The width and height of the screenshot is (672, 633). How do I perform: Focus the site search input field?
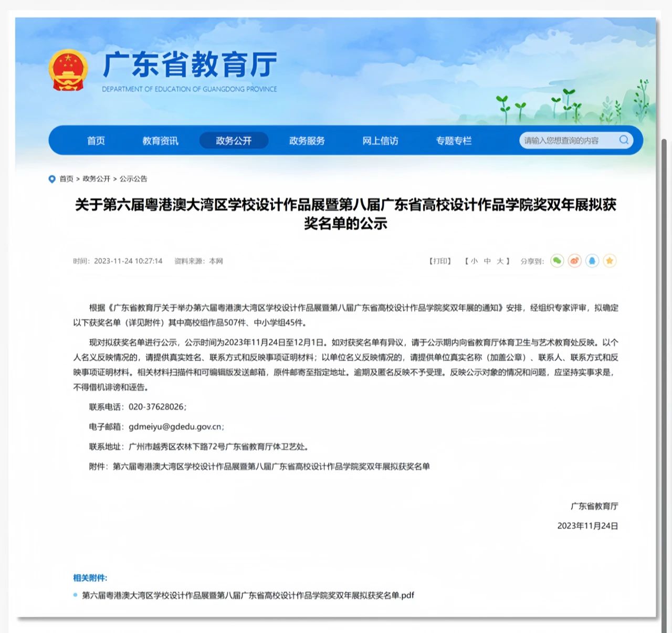pyautogui.click(x=567, y=140)
